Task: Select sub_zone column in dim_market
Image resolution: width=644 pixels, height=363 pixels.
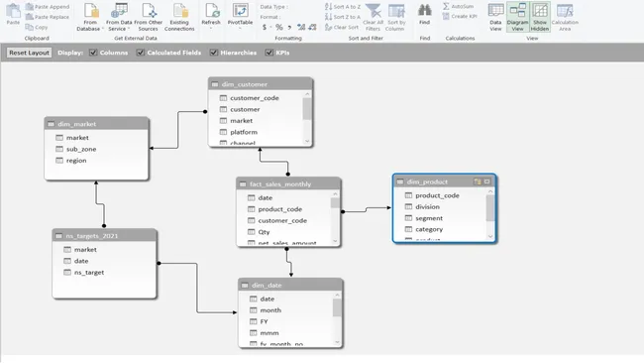Action: point(81,149)
